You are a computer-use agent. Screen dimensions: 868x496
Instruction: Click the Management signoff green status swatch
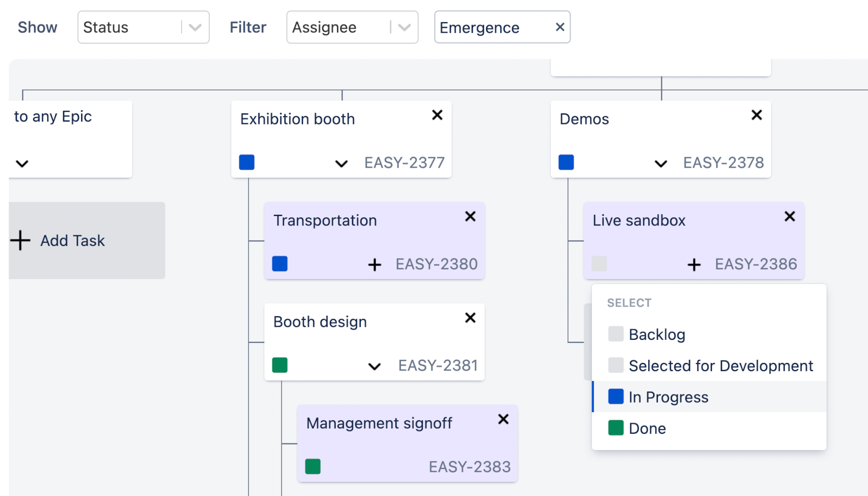(313, 466)
